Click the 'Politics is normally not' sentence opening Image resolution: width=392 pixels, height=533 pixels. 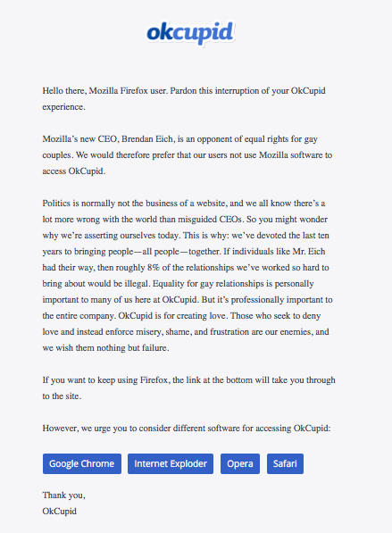[x=86, y=204]
